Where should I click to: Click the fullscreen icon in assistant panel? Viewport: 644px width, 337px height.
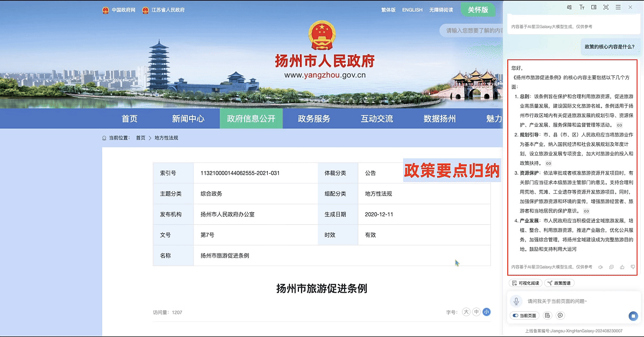[606, 7]
